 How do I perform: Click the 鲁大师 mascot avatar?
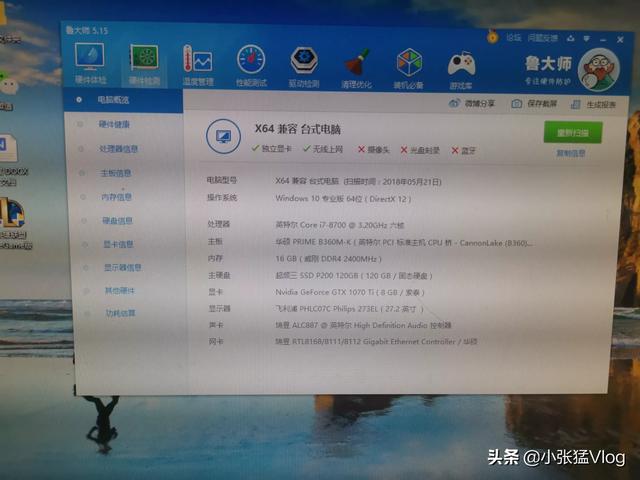pos(598,70)
